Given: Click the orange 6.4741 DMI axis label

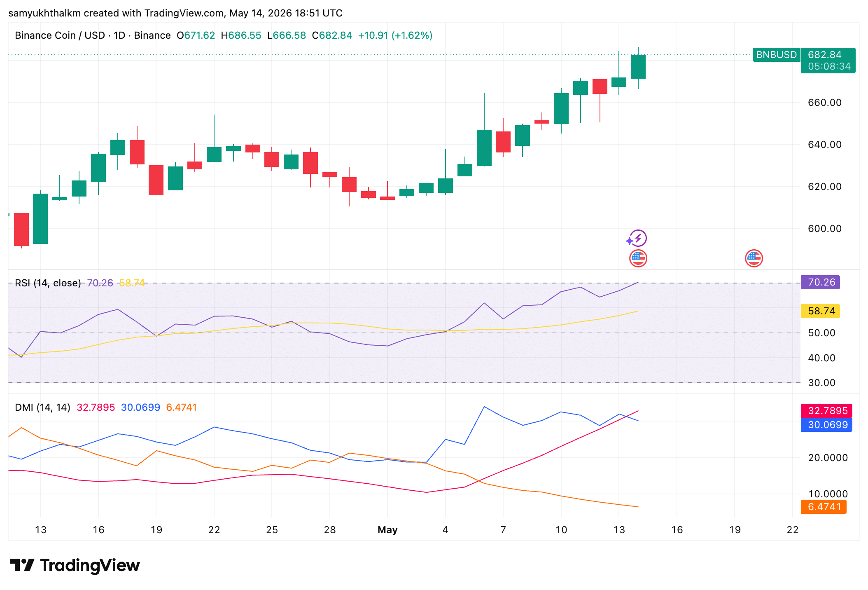Looking at the screenshot, I should 824,507.
